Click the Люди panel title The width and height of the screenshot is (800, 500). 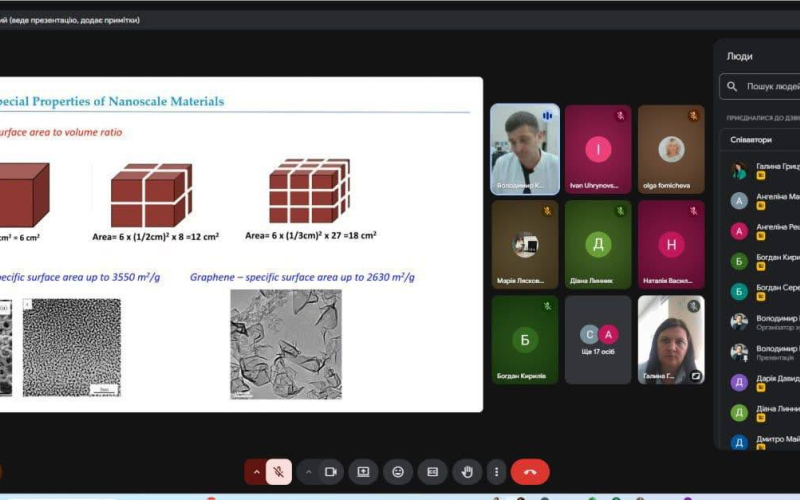[x=739, y=56]
